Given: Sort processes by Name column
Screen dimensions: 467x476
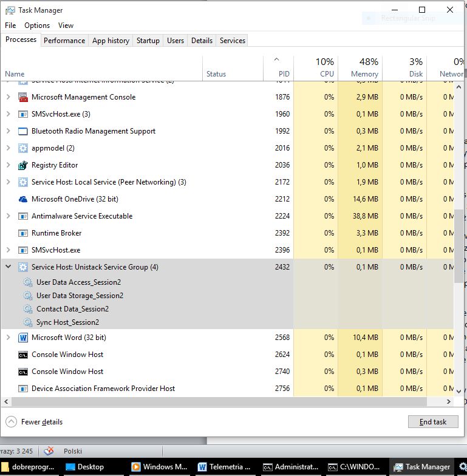Looking at the screenshot, I should coord(101,69).
